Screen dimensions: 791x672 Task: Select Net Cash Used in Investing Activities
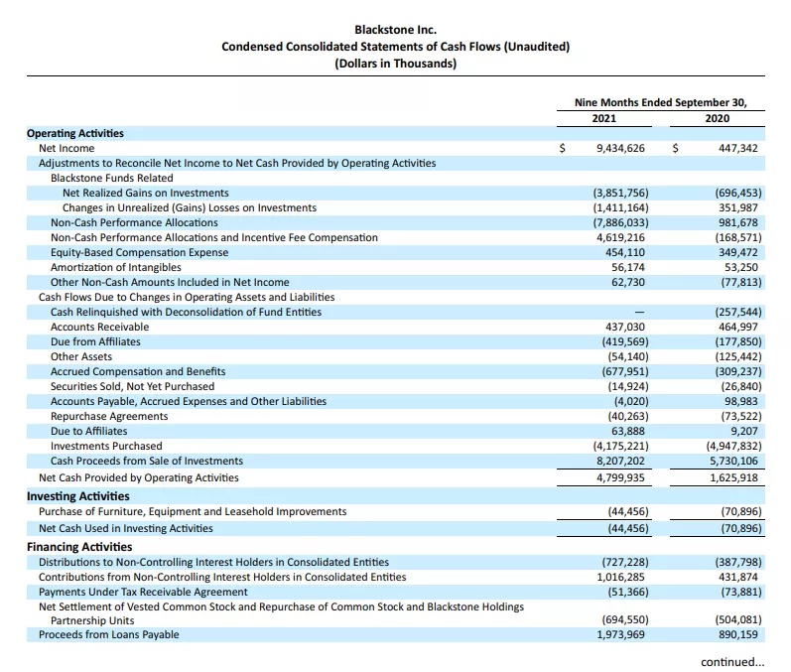126,528
